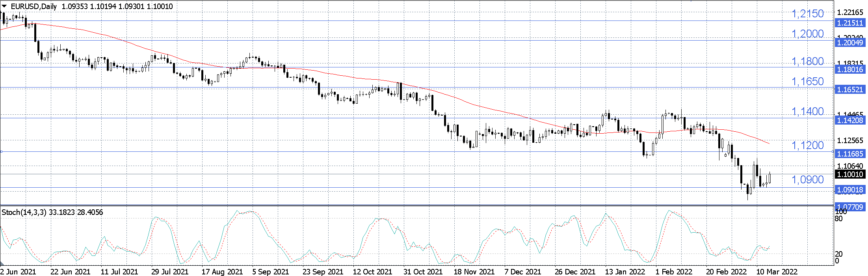868x276 pixels.
Task: Select the 1.11685 horizontal line tag
Action: tap(850, 154)
